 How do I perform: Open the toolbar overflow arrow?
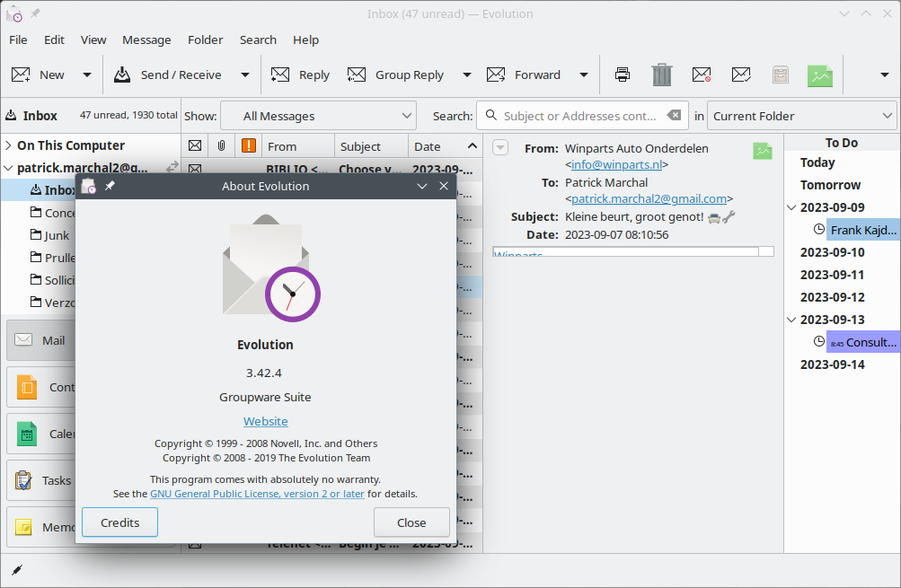coord(885,75)
